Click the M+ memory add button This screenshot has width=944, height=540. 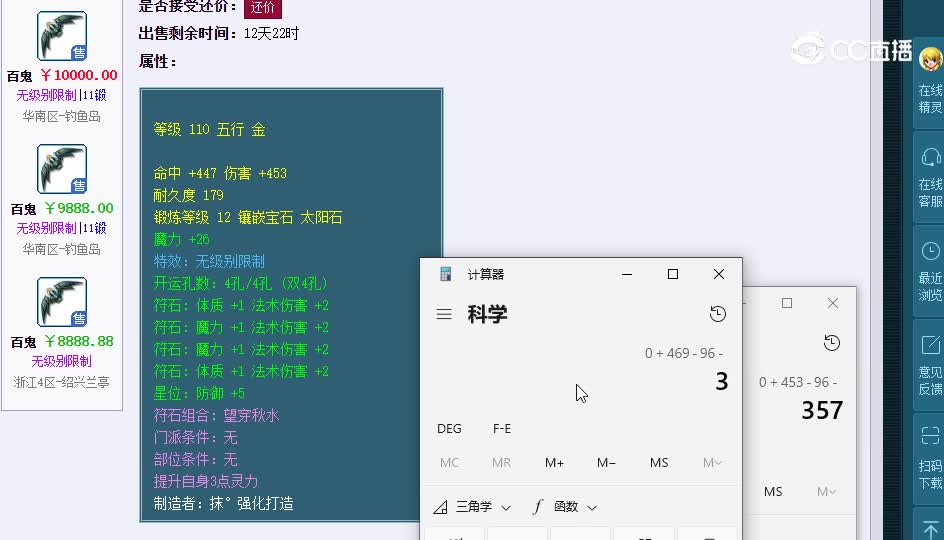(554, 462)
